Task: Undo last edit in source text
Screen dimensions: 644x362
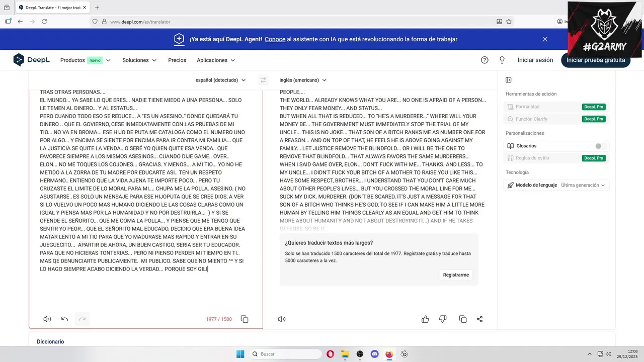Action: coord(64,319)
